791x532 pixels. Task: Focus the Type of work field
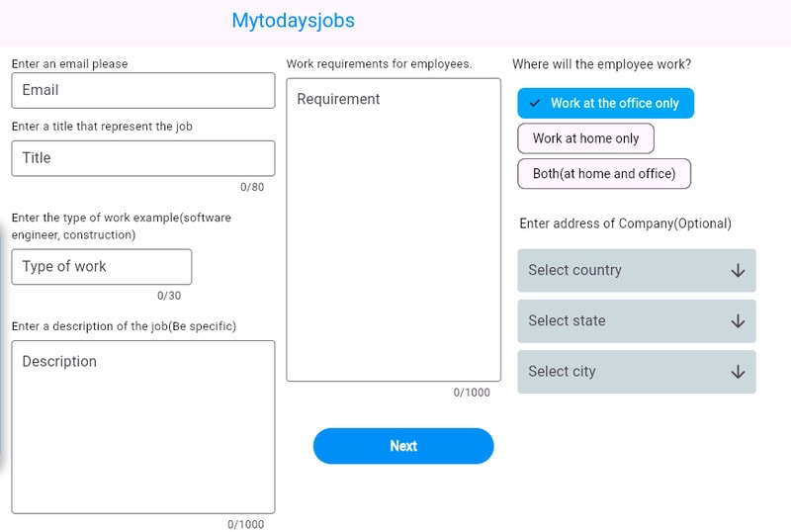[101, 267]
